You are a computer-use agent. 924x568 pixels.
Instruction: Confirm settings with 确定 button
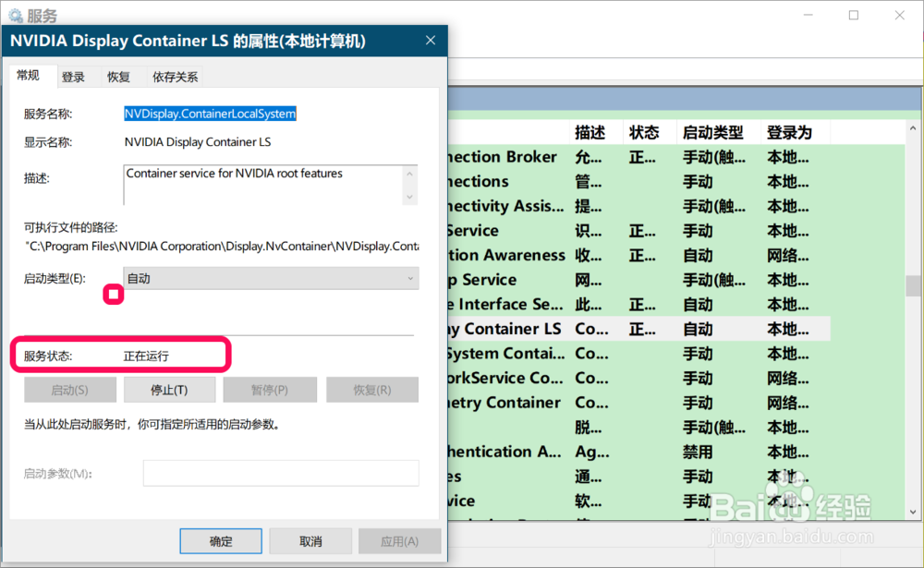click(x=221, y=541)
